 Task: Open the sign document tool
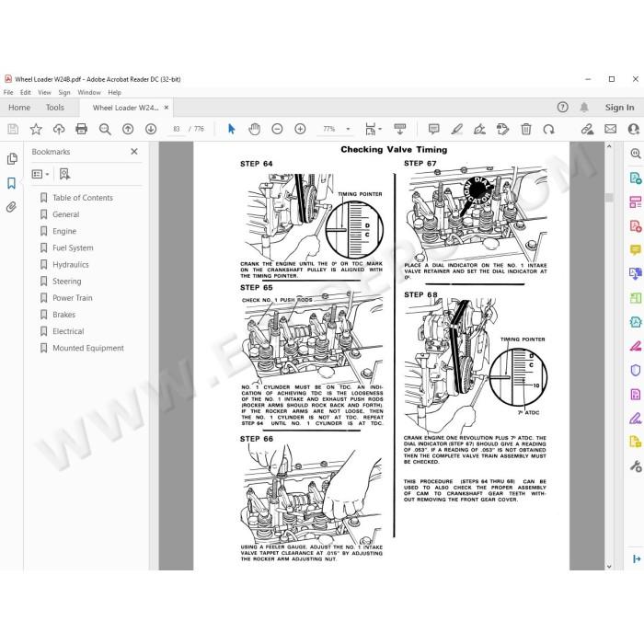pyautogui.click(x=479, y=129)
